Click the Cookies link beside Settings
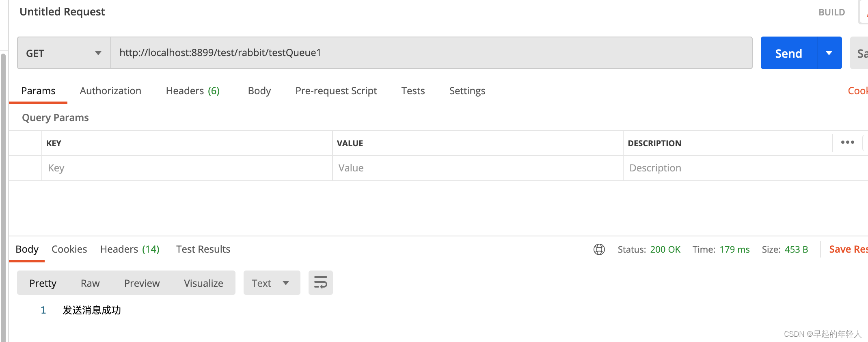 click(x=857, y=91)
